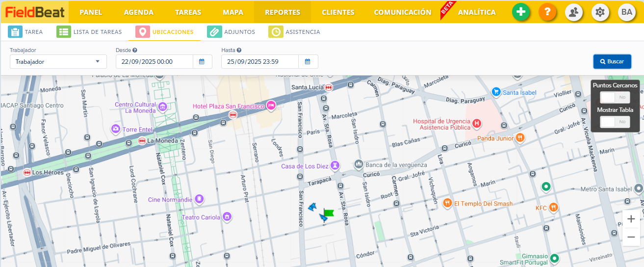Click the Gimnasio SmartFit Portugal label

point(523,259)
